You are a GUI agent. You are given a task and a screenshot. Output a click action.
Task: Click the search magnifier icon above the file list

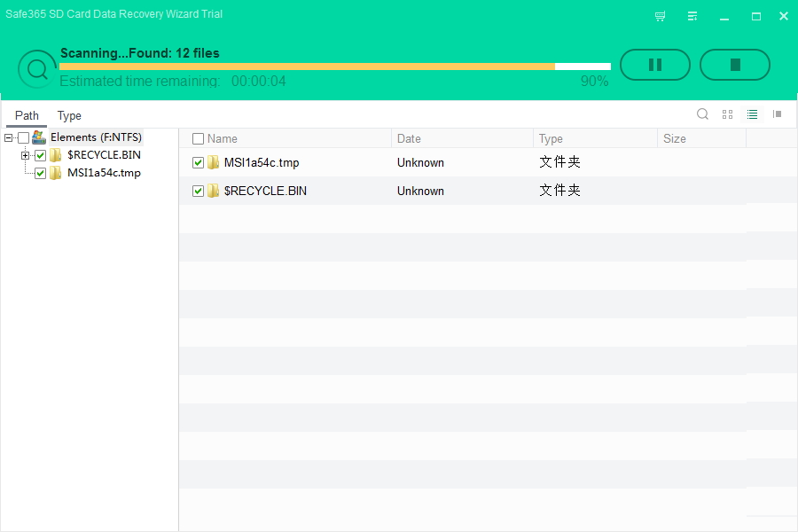tap(702, 114)
